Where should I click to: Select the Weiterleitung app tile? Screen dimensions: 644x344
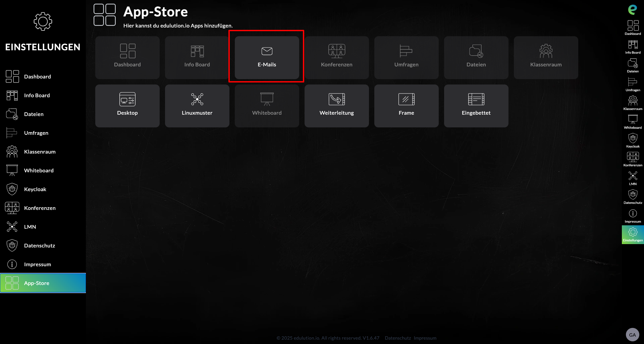(x=336, y=106)
